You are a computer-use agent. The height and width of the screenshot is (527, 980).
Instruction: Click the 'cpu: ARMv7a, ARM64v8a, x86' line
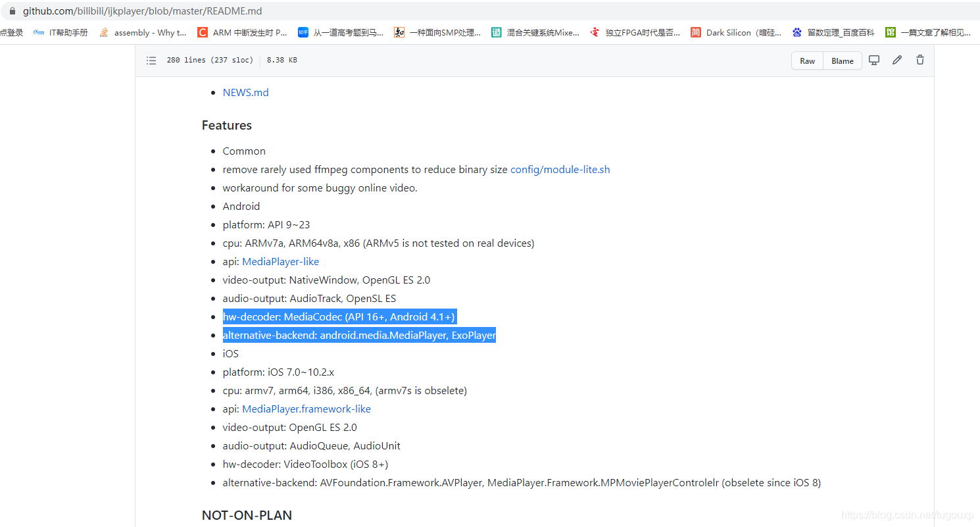pos(378,243)
